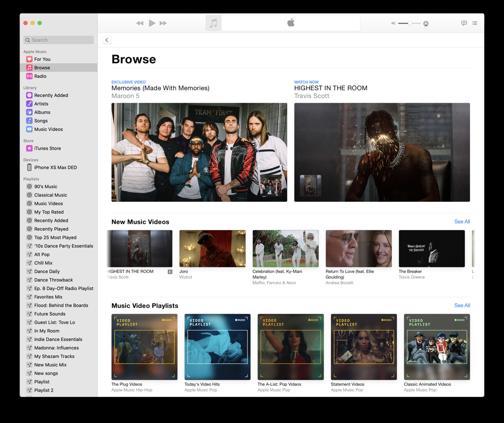The height and width of the screenshot is (423, 504).
Task: Open the 90's Music smart playlist
Action: pyautogui.click(x=58, y=187)
